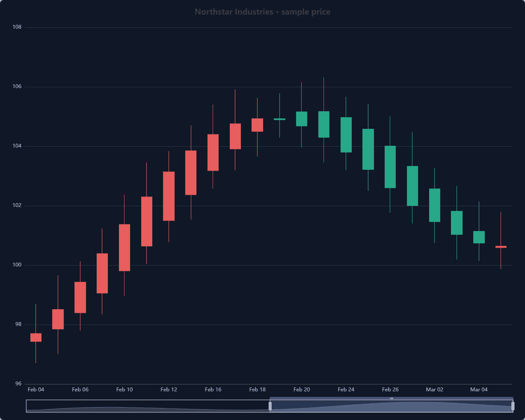Click the highlighted selected range of the zoom slider

click(x=391, y=406)
